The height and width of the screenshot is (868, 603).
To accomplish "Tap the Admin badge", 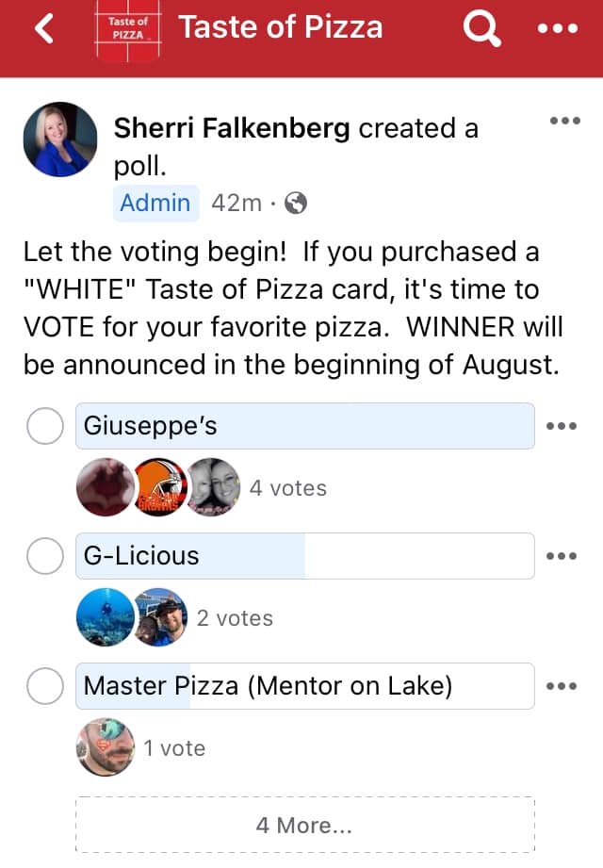I will [155, 203].
